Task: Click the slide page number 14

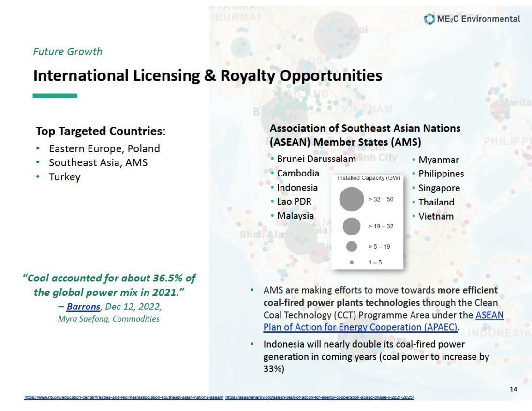Action: click(x=514, y=389)
